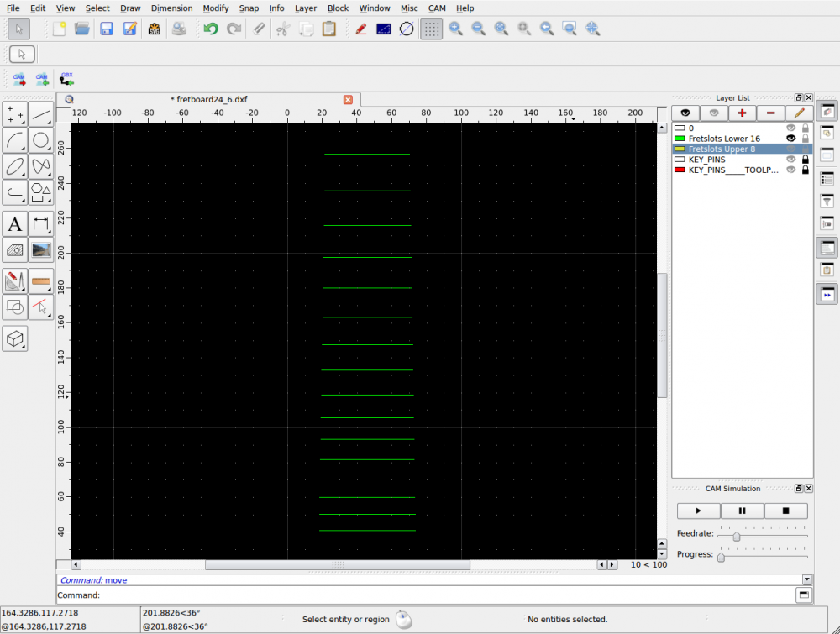Viewport: 840px width, 634px height.
Task: Select the Arc drawing tool
Action: click(15, 140)
